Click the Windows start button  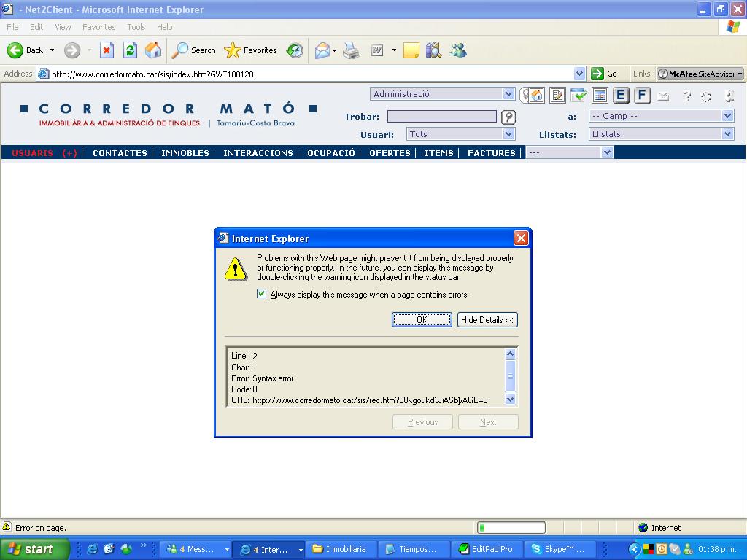(x=34, y=549)
